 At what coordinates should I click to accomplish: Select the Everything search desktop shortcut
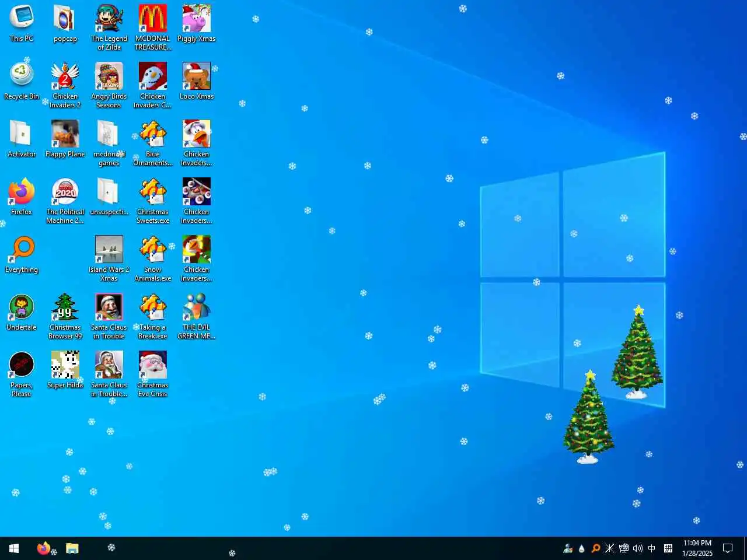[22, 255]
